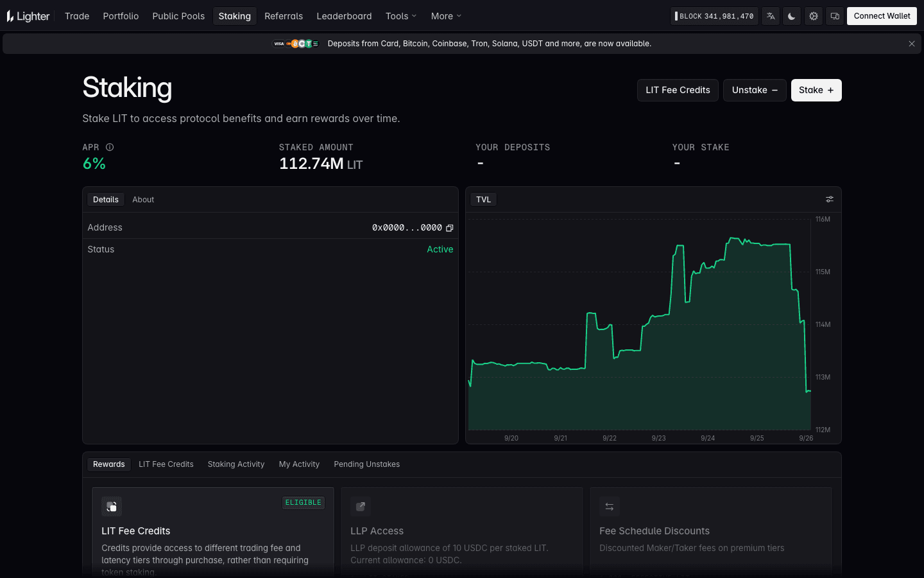The height and width of the screenshot is (578, 924).
Task: Click the Lighter logo
Action: coord(28,16)
